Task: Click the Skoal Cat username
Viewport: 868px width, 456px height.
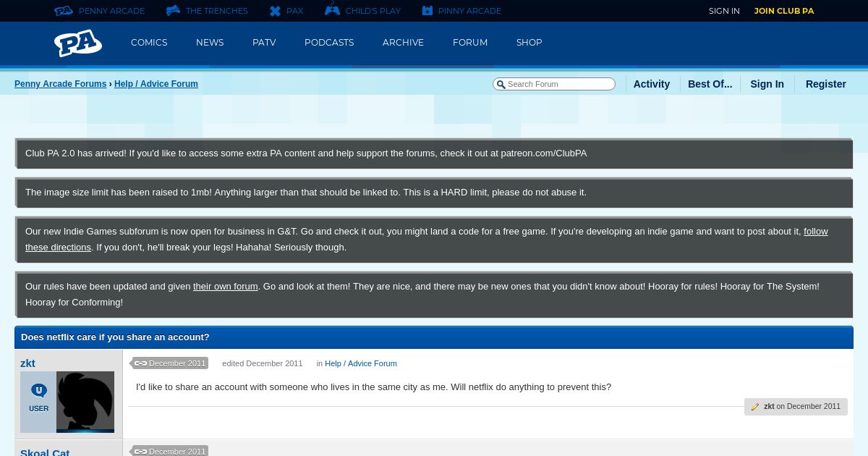Action: click(45, 452)
